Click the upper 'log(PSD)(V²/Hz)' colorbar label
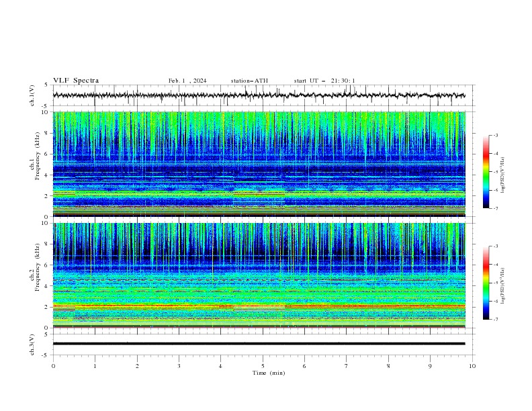 [x=503, y=175]
